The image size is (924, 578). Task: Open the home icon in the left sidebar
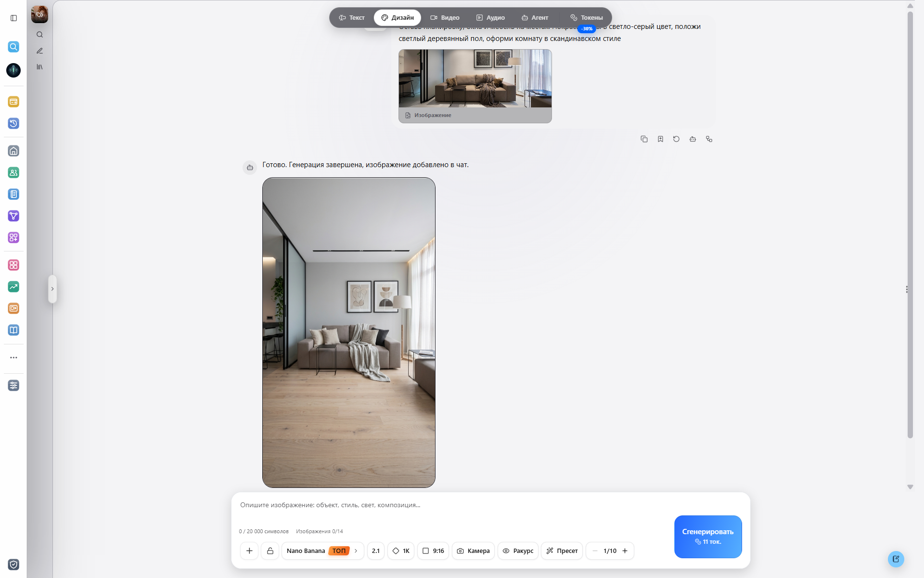[x=13, y=151]
